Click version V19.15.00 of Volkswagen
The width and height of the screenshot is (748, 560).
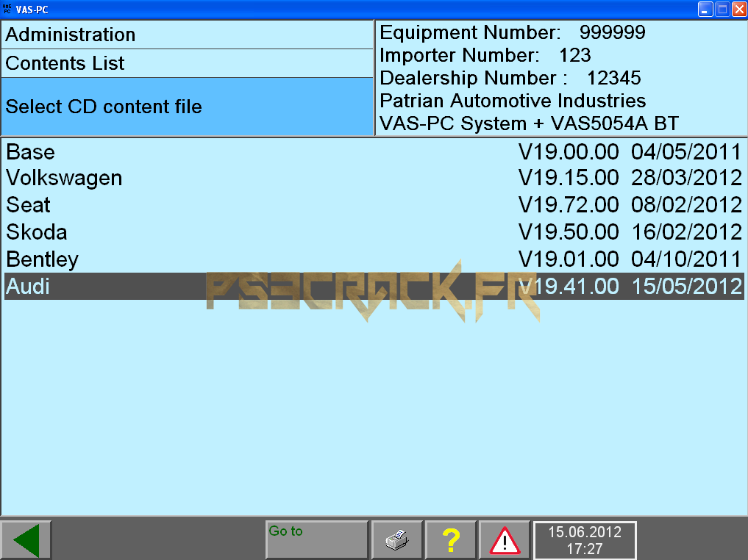pos(569,178)
